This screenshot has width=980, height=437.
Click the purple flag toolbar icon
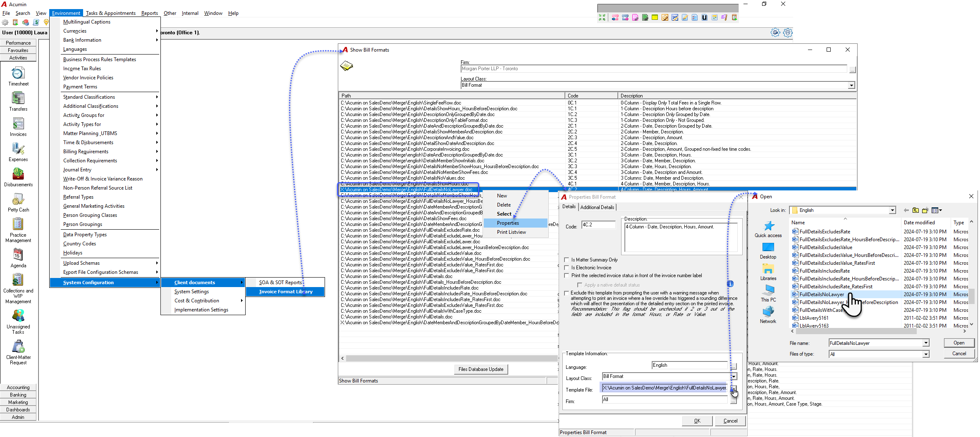tap(724, 17)
